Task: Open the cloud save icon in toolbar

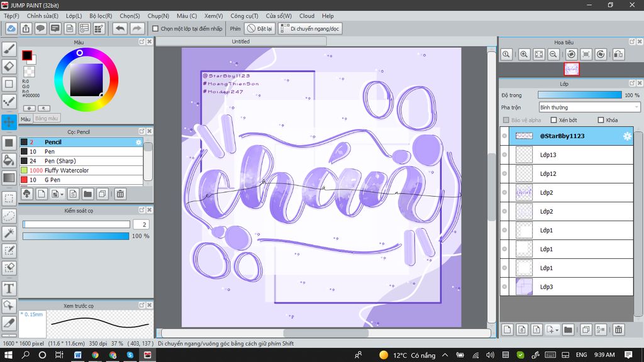Action: tap(11, 29)
